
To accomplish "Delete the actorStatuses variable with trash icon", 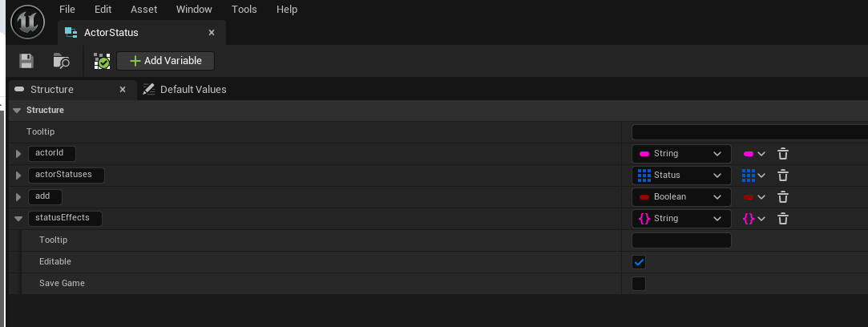I will [783, 176].
